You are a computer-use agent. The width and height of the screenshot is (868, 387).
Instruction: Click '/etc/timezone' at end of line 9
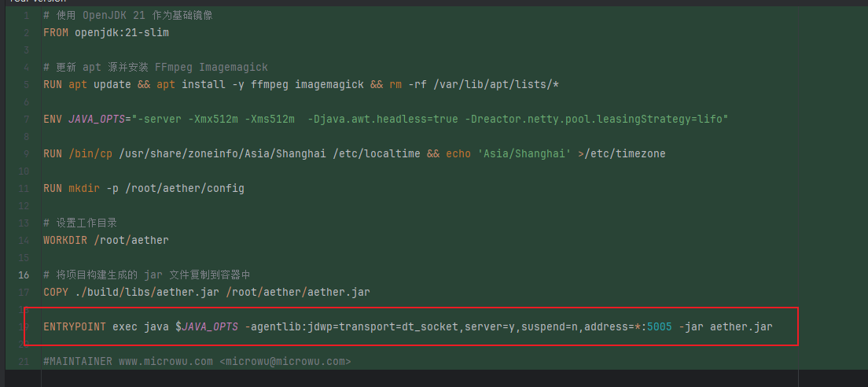[624, 154]
